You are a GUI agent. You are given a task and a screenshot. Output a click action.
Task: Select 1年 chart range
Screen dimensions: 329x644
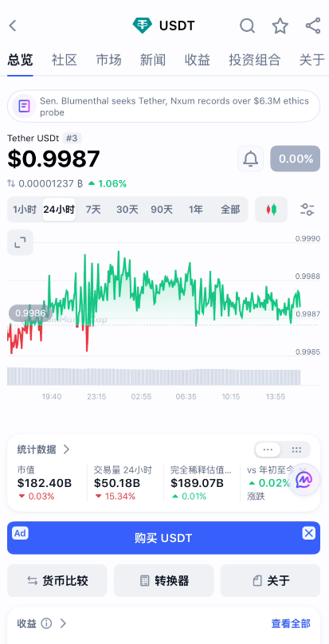[x=196, y=210]
